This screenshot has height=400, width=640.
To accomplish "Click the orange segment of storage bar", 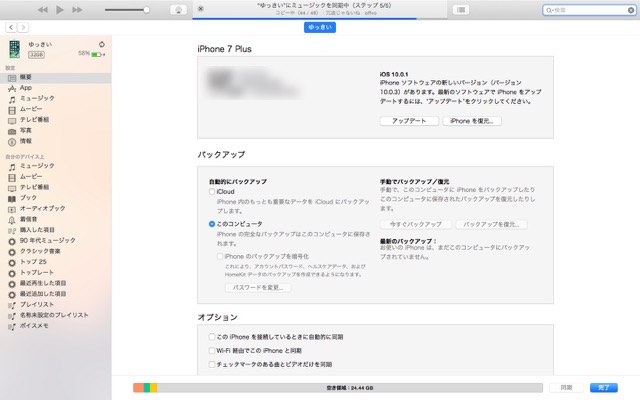I will [x=138, y=388].
